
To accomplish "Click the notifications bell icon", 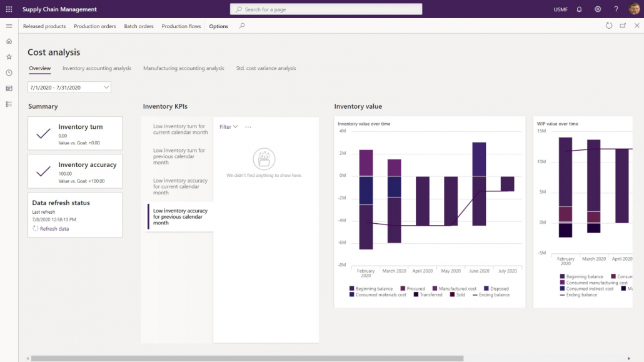I will click(x=579, y=9).
